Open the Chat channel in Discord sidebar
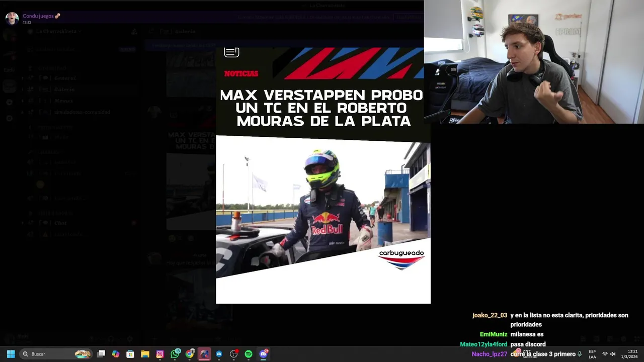The height and width of the screenshot is (362, 644). coord(60,223)
